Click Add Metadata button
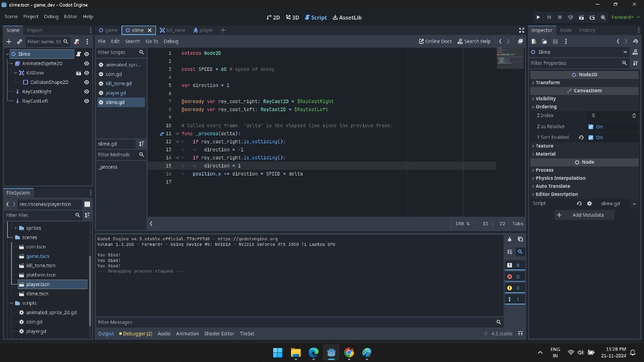This screenshot has width=644, height=362. pyautogui.click(x=584, y=215)
